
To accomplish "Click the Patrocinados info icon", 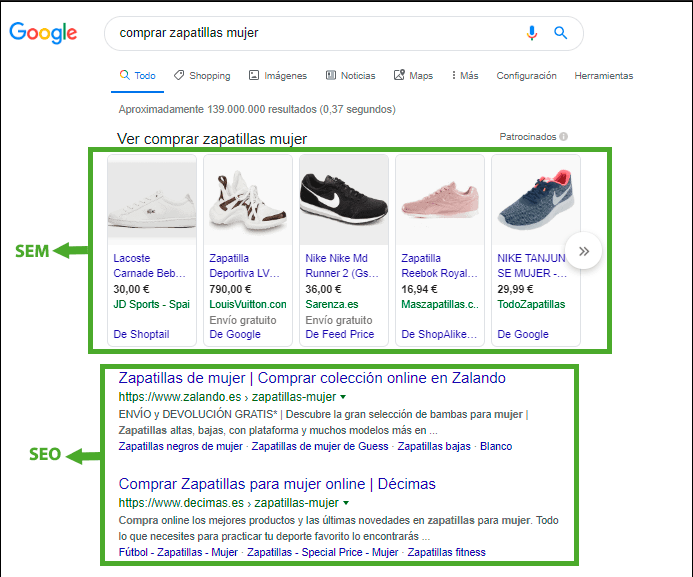I will [x=564, y=137].
